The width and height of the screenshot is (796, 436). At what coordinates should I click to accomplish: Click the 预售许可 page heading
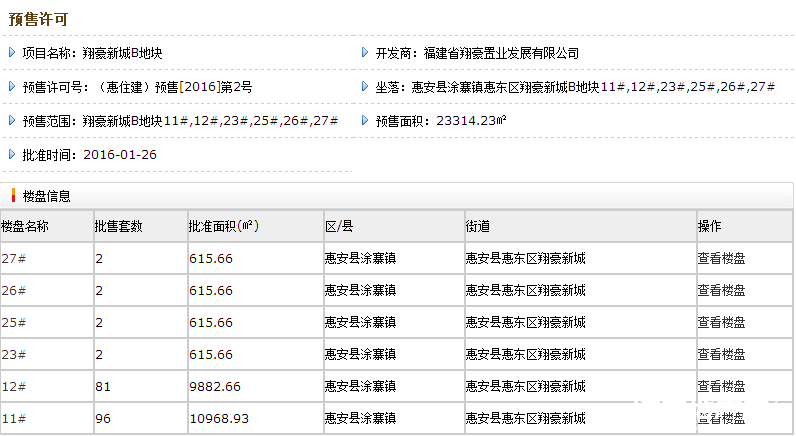click(x=39, y=19)
